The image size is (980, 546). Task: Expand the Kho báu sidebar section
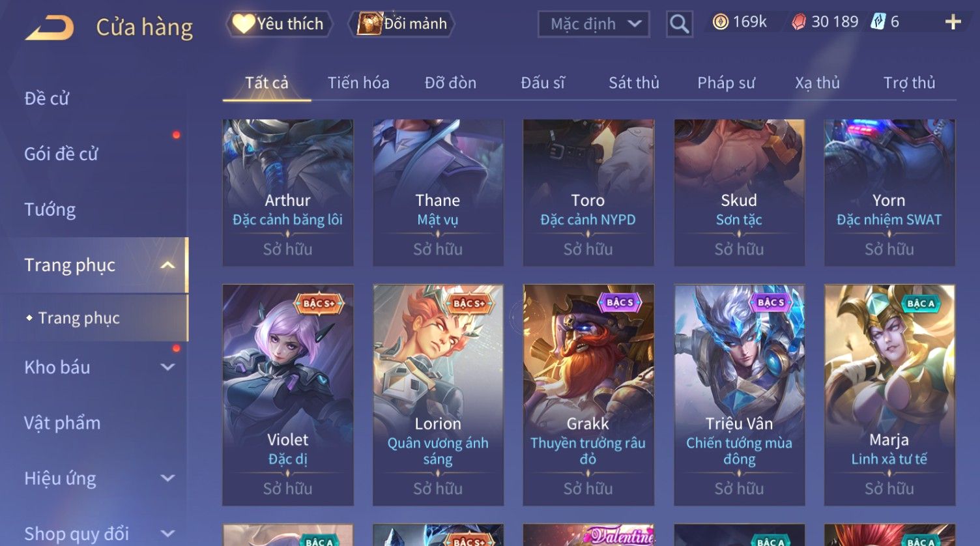(x=167, y=367)
